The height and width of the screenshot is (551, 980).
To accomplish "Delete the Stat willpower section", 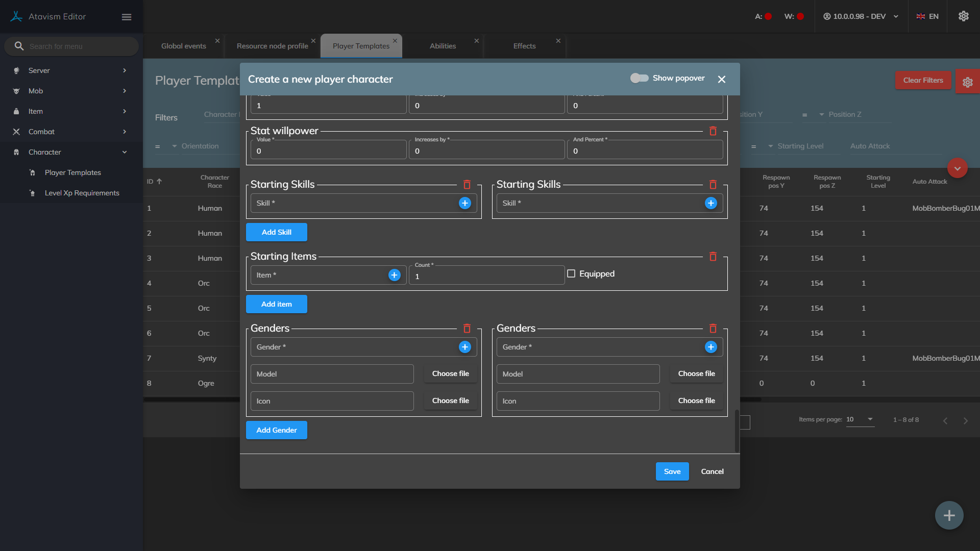I will click(713, 131).
